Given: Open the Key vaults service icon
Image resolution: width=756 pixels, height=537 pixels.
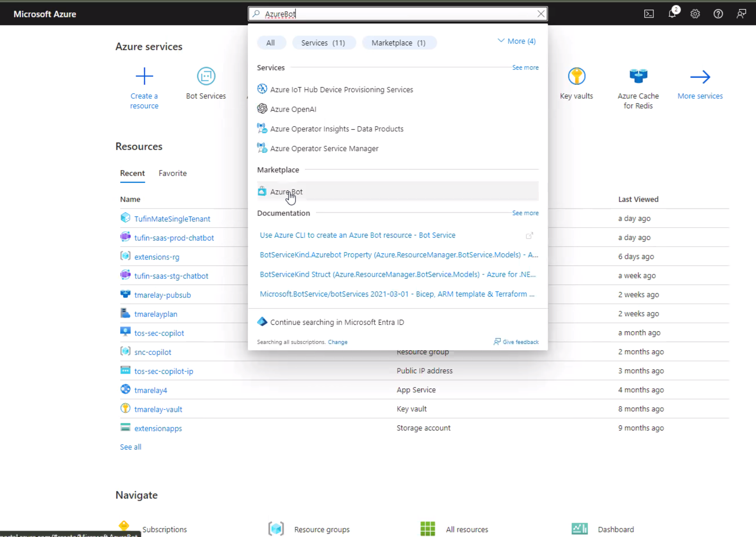Looking at the screenshot, I should coord(576,76).
